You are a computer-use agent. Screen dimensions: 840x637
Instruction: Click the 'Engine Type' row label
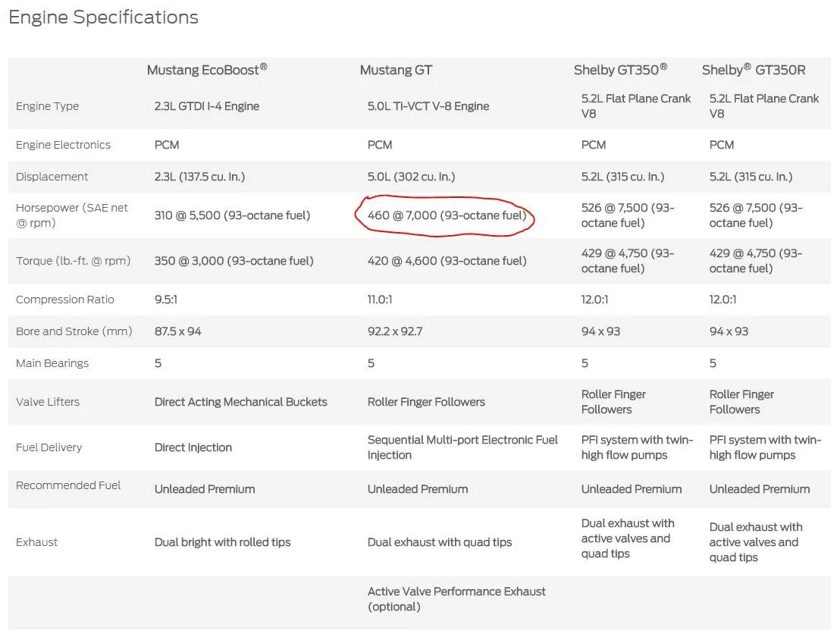coord(47,106)
